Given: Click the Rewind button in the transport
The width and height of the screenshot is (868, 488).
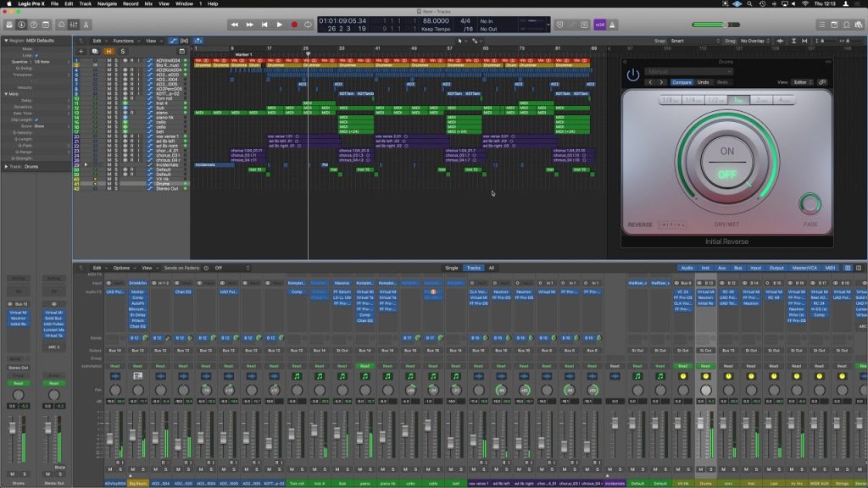Looking at the screenshot, I should point(235,25).
